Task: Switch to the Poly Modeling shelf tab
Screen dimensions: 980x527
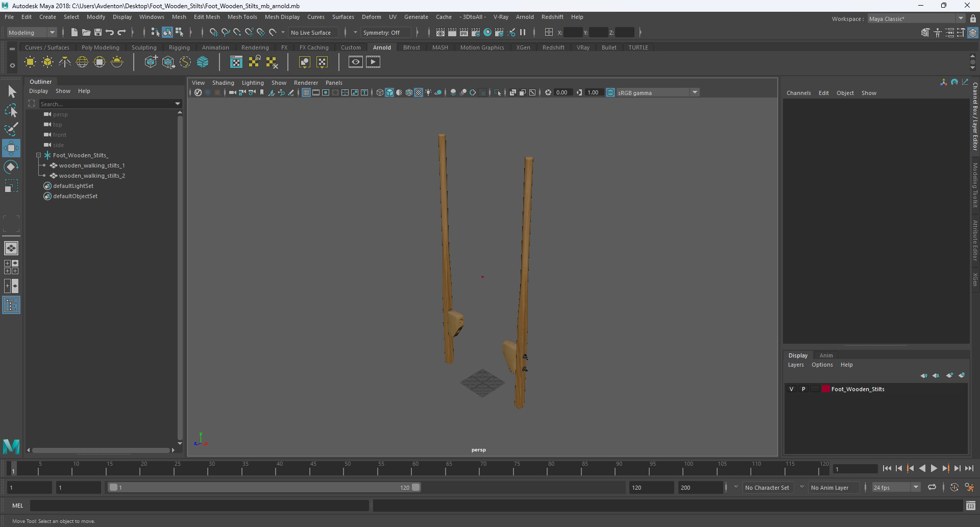Action: coord(101,47)
